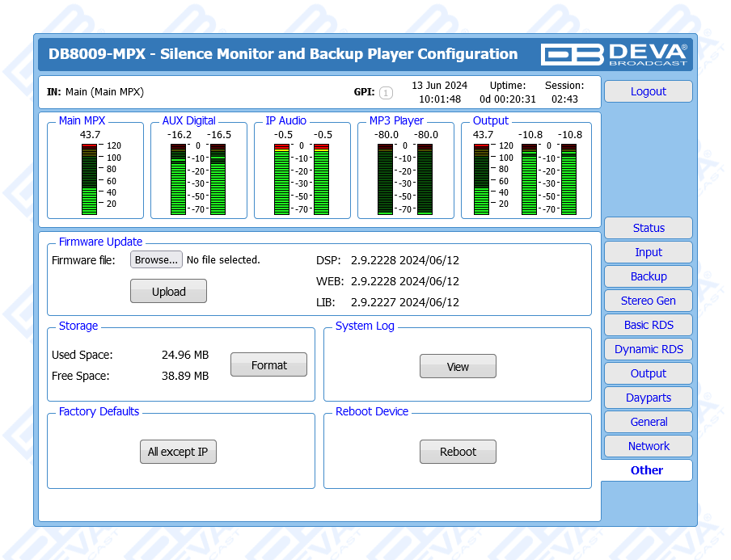Open the Output settings tab

click(648, 373)
